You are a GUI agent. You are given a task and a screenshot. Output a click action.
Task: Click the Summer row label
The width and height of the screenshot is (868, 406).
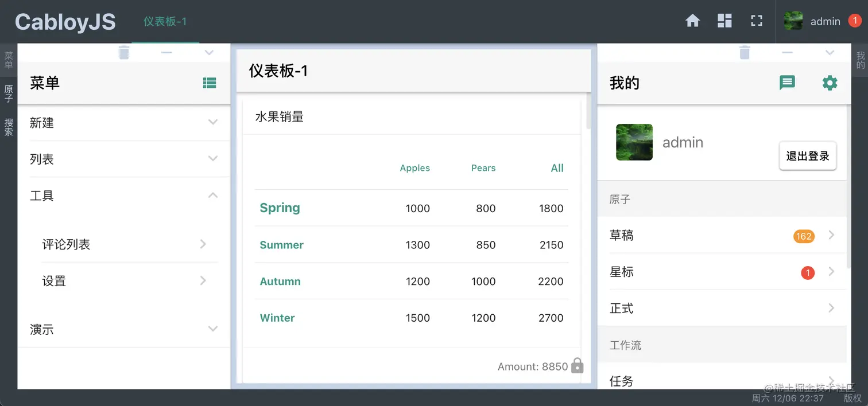pyautogui.click(x=281, y=245)
